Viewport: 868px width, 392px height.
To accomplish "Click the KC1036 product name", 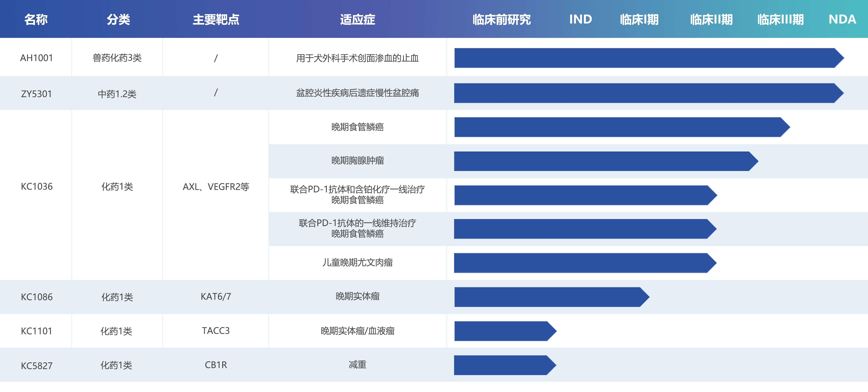I will (37, 187).
